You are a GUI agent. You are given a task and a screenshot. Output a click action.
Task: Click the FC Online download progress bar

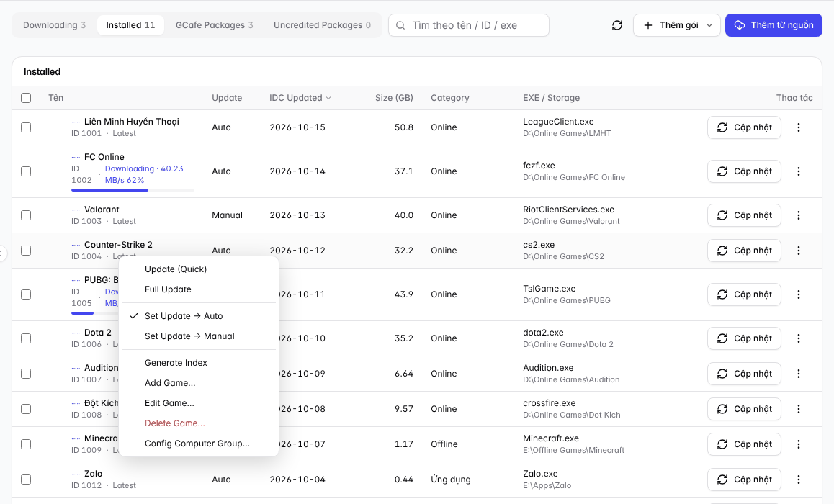[133, 190]
